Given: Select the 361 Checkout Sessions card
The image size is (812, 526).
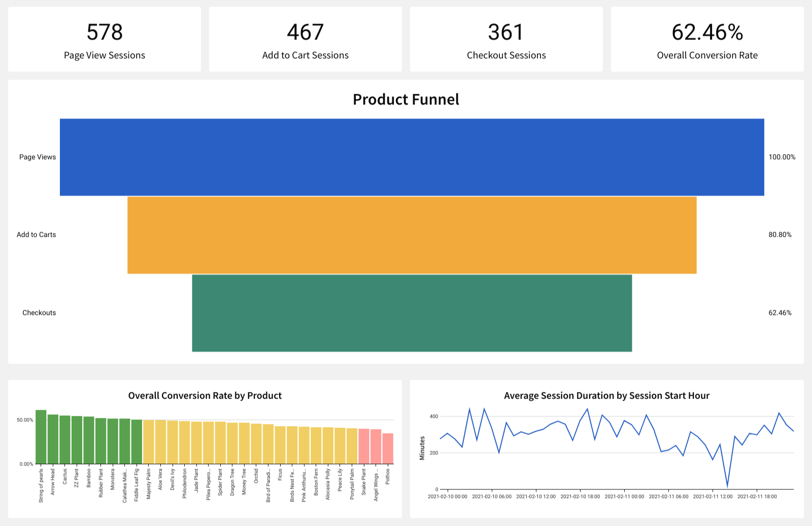Looking at the screenshot, I should click(506, 38).
